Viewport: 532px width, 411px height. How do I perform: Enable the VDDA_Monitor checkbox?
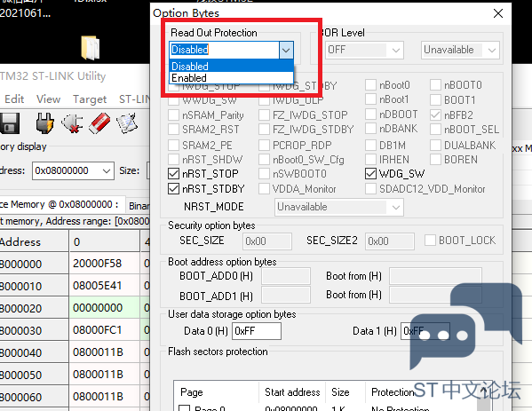pos(264,188)
